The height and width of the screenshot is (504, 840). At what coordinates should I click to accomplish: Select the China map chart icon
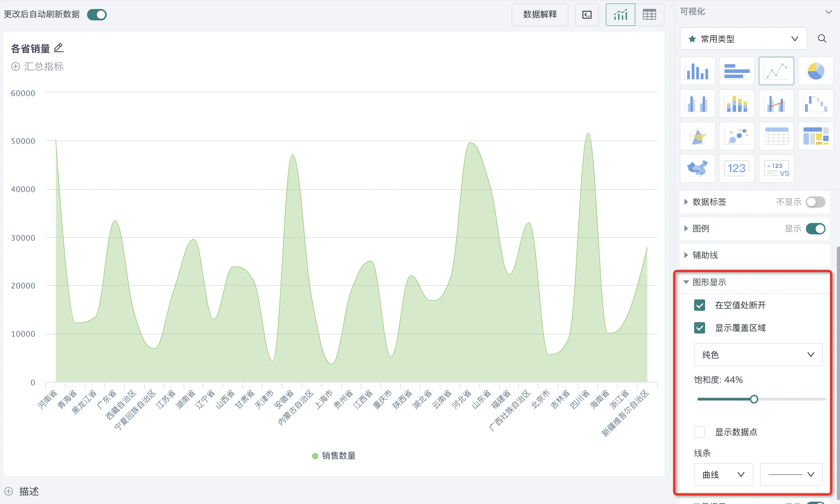(x=697, y=169)
